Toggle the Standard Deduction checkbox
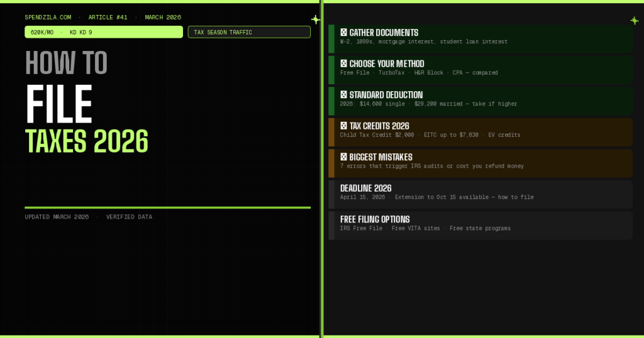 pyautogui.click(x=344, y=95)
